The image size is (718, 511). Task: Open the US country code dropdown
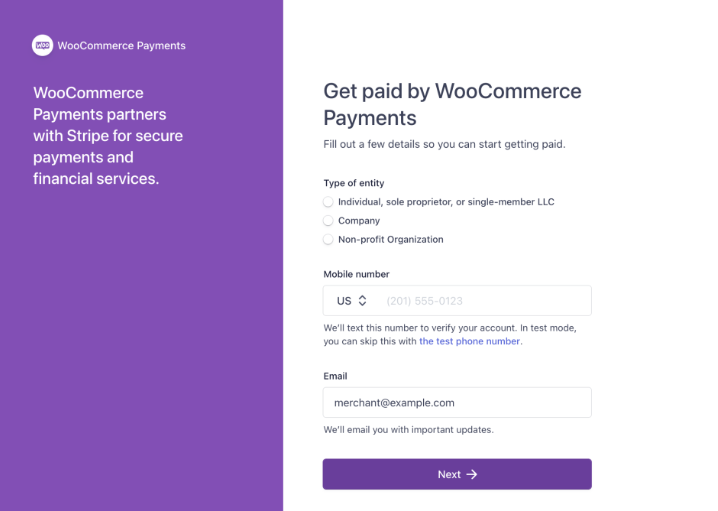click(352, 300)
